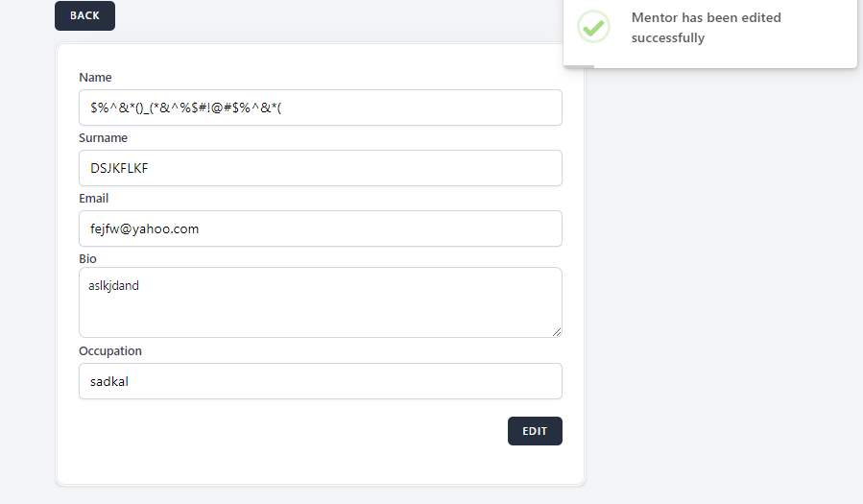The height and width of the screenshot is (504, 863).
Task: Click the Email label above the field
Action: pos(93,198)
